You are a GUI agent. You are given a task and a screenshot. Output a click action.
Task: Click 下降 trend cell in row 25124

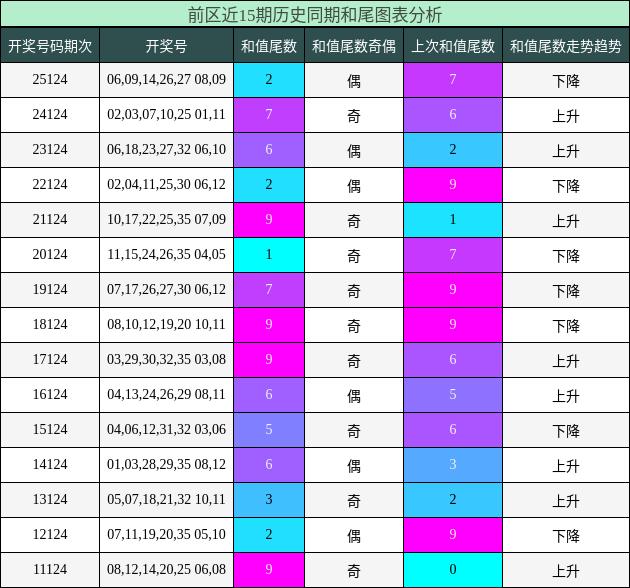566,80
